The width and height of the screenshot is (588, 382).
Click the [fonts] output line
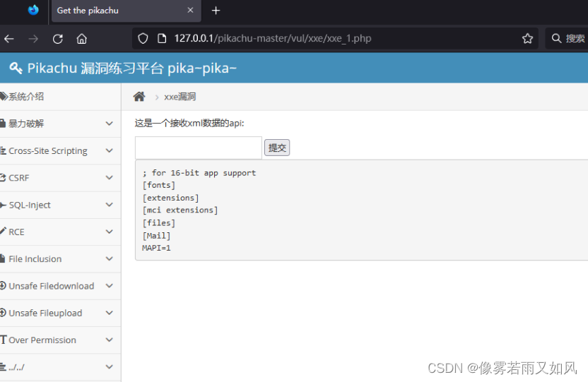pos(158,185)
